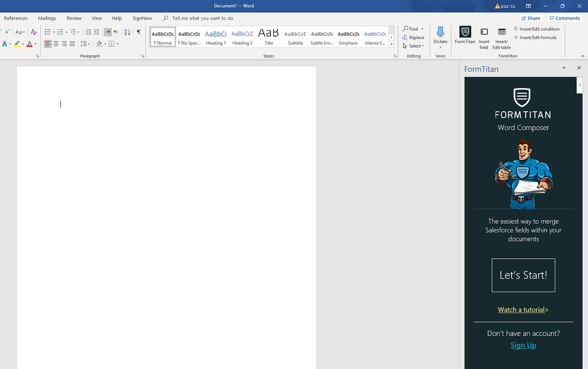Open the FormTitan ribbon button
The width and height of the screenshot is (588, 369).
click(465, 35)
